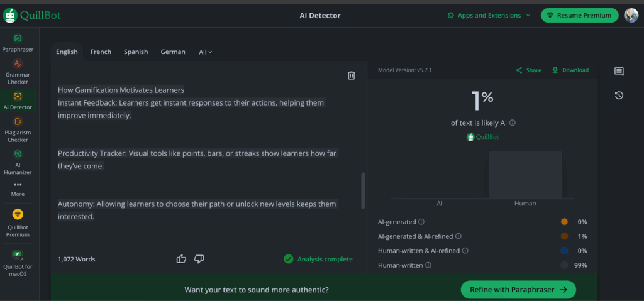Viewport: 644px width, 301px height.
Task: Switch to the Spanish language tab
Action: [136, 52]
